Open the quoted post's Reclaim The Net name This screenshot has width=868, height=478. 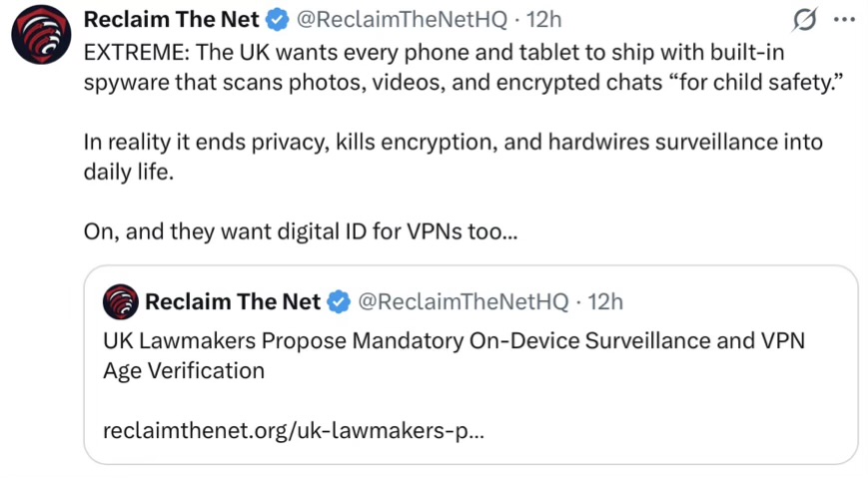(x=233, y=301)
